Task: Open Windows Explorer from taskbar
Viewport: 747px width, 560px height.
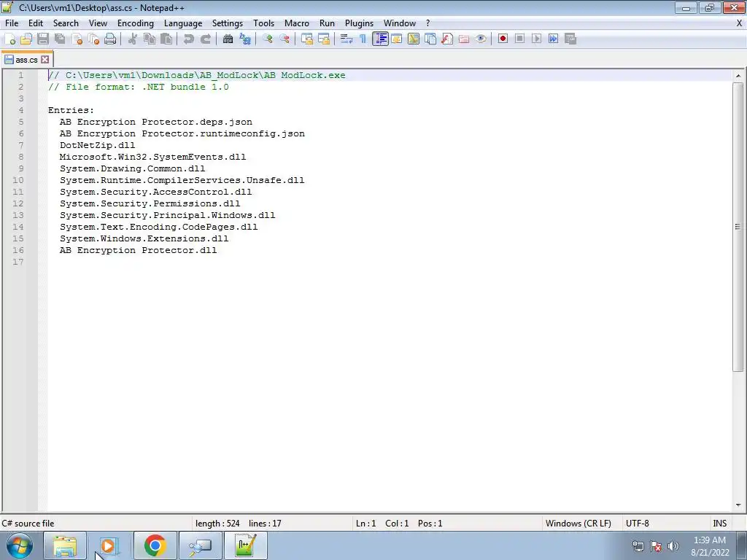Action: (x=65, y=545)
